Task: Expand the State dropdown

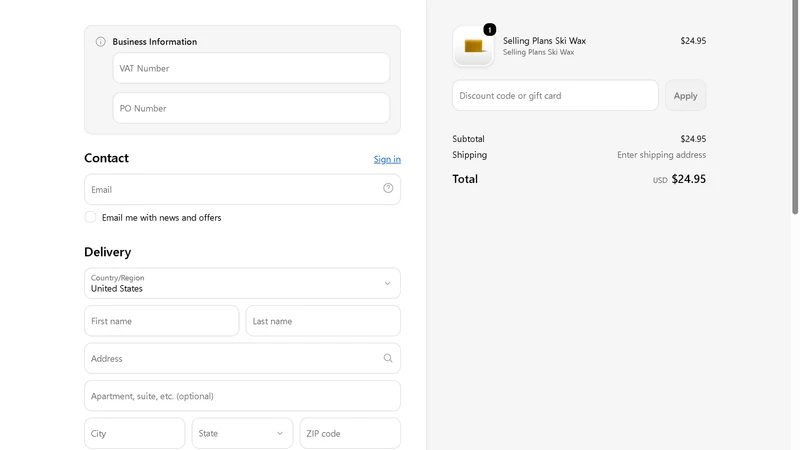Action: (242, 433)
